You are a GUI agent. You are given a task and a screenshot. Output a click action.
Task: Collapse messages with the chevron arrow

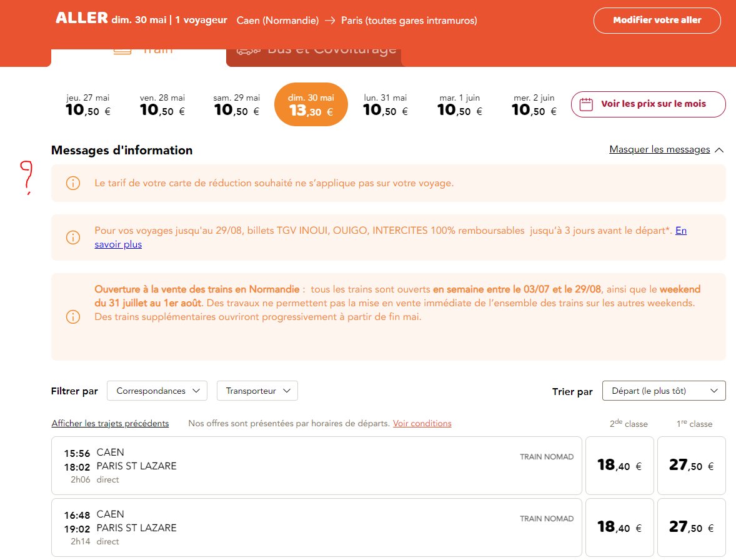pos(719,150)
